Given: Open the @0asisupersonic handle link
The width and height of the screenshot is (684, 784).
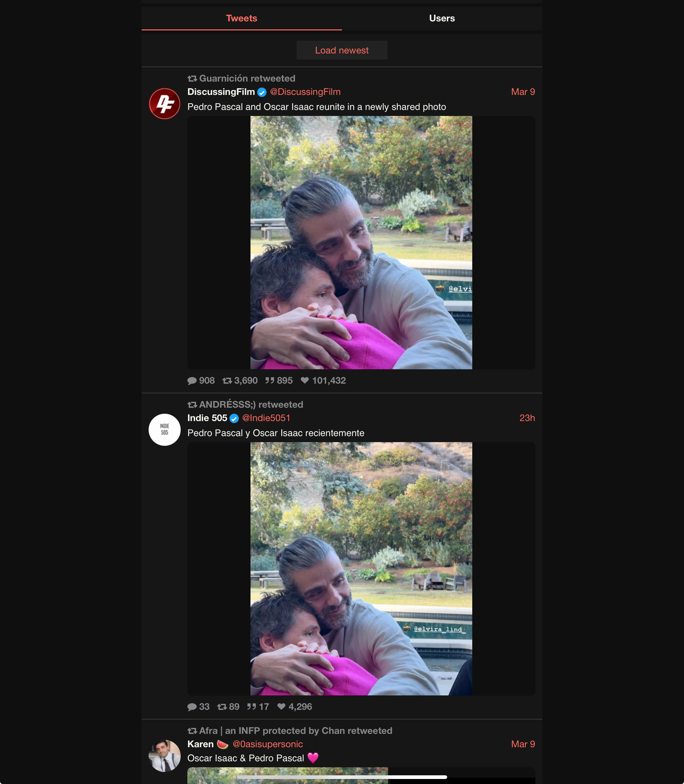Looking at the screenshot, I should [268, 744].
